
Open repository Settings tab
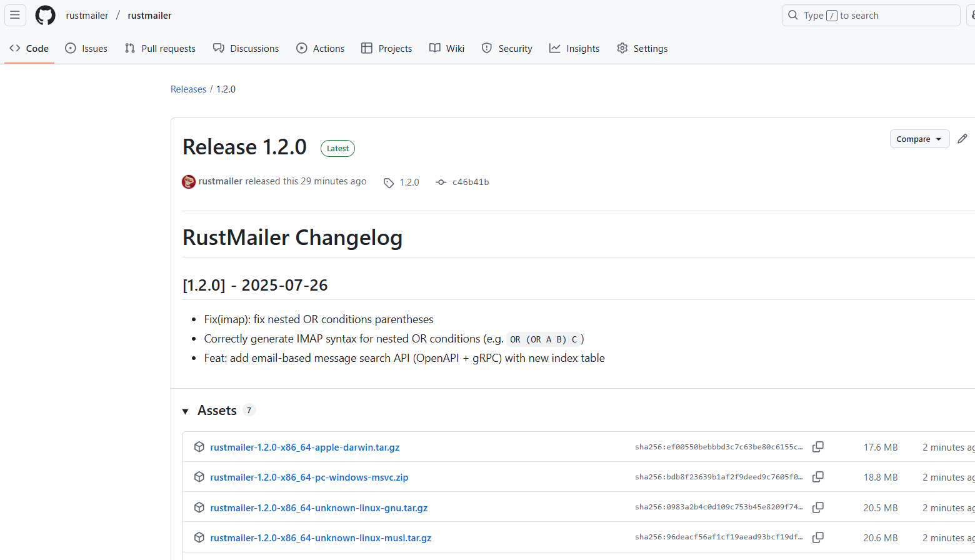point(642,48)
